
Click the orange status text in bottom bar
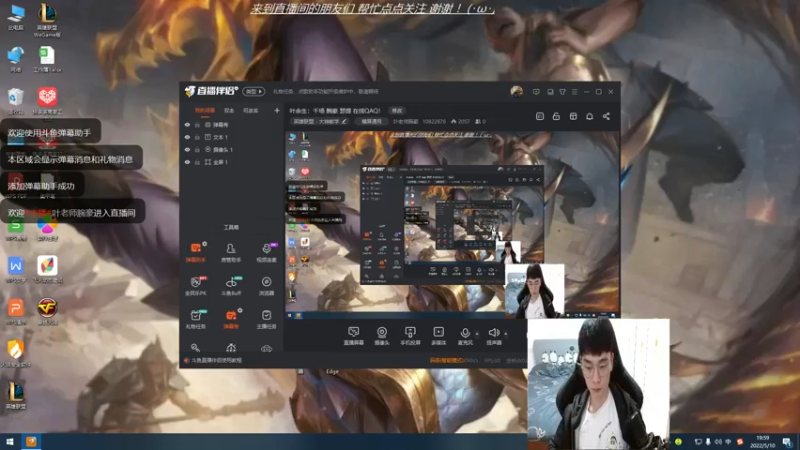click(447, 360)
